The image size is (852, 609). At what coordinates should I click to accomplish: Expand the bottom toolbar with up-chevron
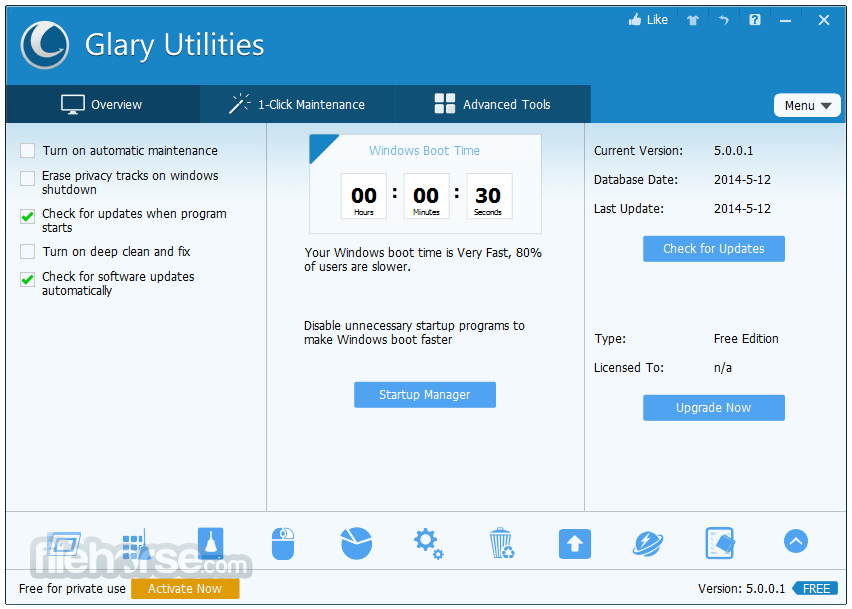click(795, 542)
